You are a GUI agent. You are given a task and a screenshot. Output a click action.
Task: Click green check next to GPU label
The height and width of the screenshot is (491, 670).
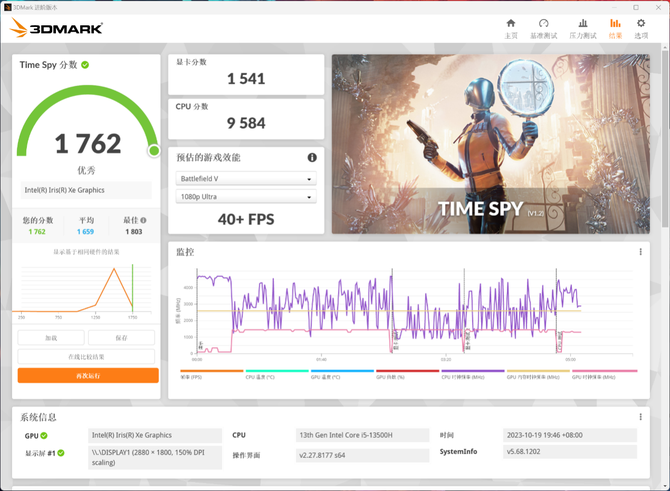click(x=44, y=435)
